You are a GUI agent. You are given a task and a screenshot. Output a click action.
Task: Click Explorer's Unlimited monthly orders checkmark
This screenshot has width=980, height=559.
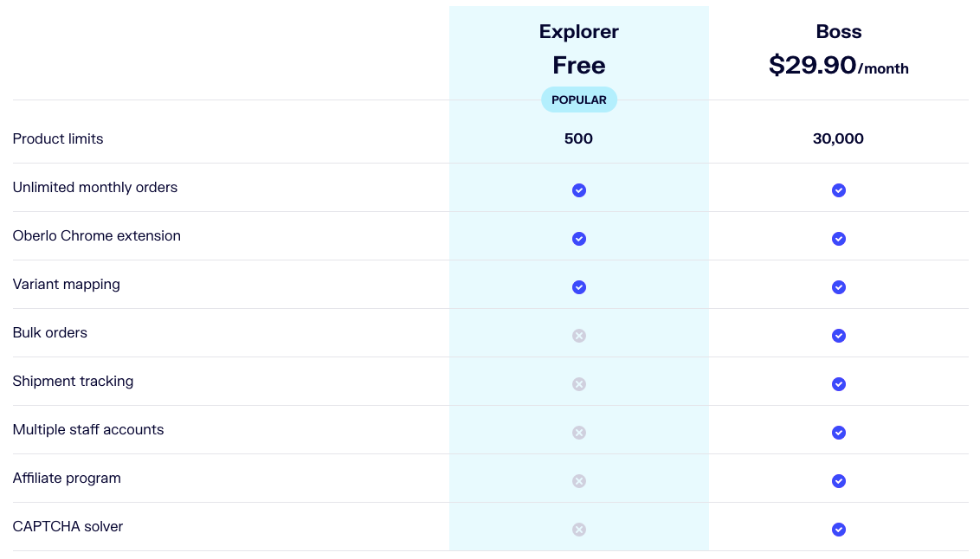click(x=579, y=190)
